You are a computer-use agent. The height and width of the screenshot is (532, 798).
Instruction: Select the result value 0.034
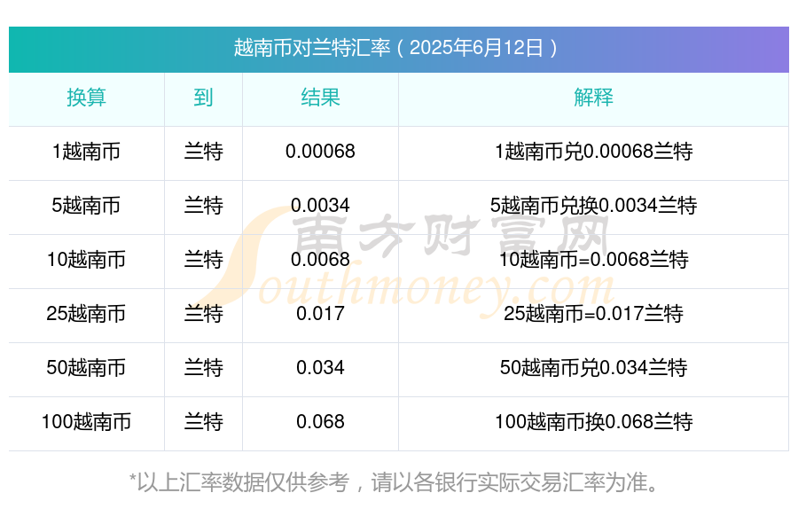tap(320, 368)
